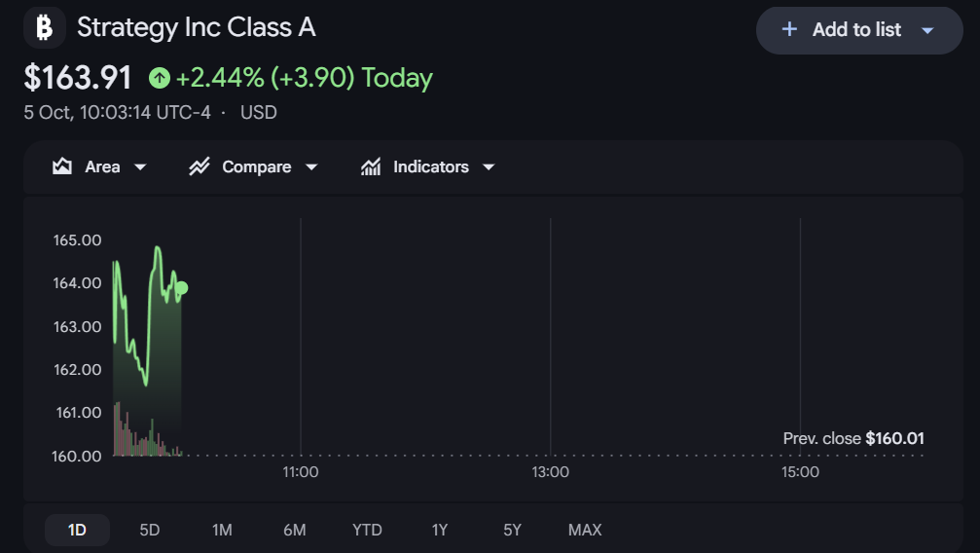Switch to the 1M time range
The image size is (980, 553).
coord(222,530)
